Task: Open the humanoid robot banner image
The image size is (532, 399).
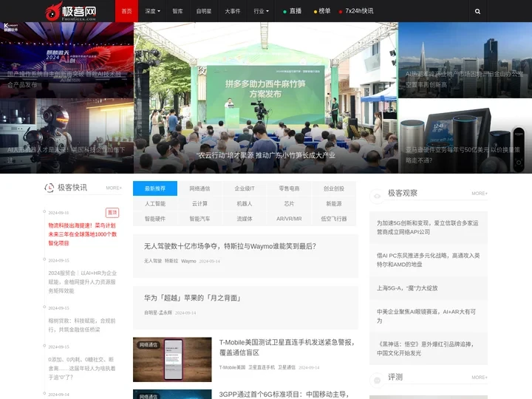Action: (x=66, y=136)
